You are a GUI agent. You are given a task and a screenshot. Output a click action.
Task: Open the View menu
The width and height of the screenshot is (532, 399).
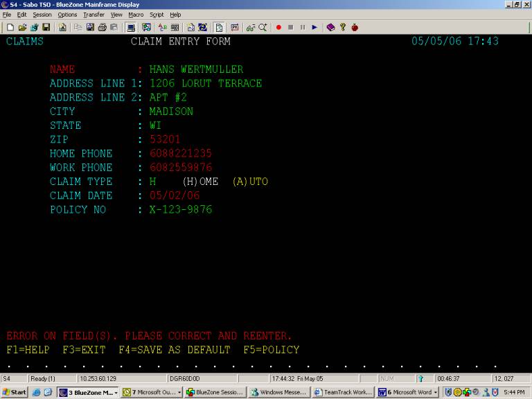point(116,15)
